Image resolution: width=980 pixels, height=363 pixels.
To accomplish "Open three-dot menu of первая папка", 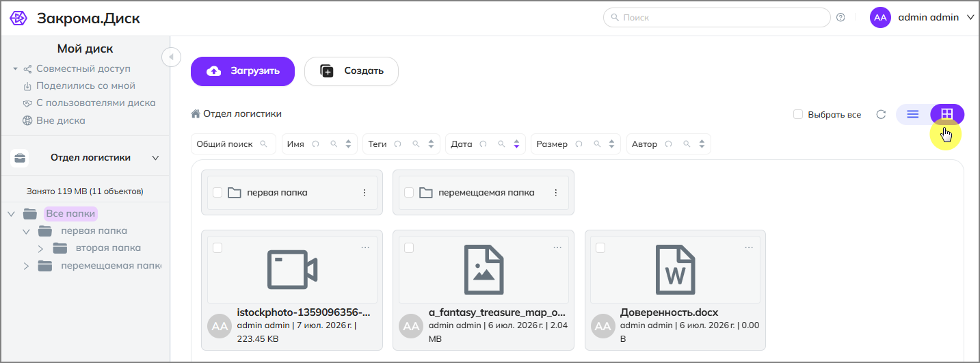I will [365, 193].
